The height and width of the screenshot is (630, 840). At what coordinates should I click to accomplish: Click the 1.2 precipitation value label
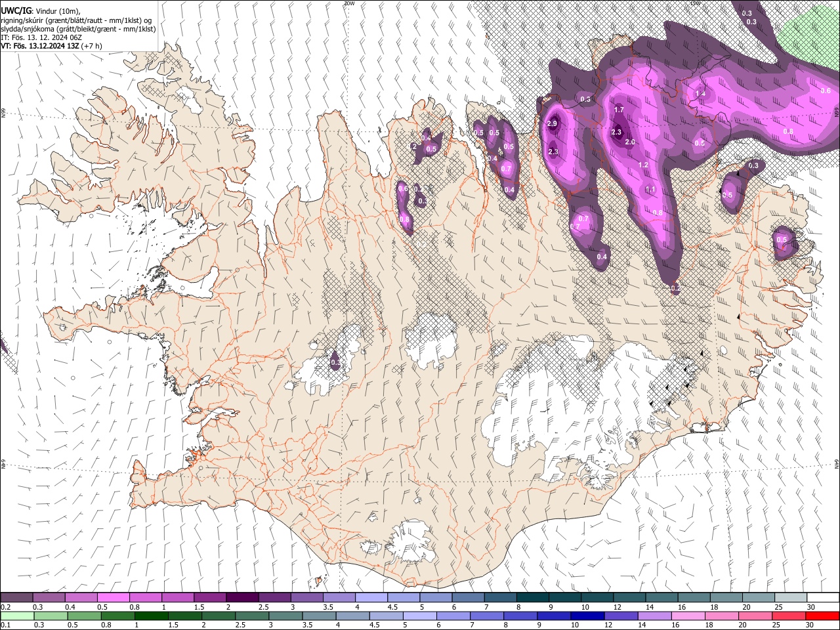click(643, 165)
